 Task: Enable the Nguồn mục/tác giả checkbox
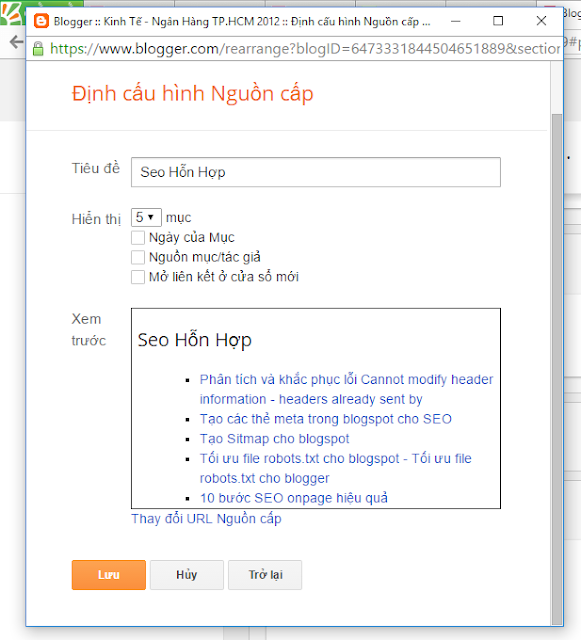pos(138,257)
